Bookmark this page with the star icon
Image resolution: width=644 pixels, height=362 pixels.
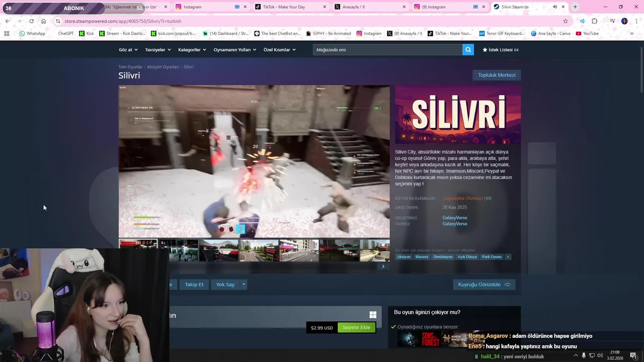566,21
